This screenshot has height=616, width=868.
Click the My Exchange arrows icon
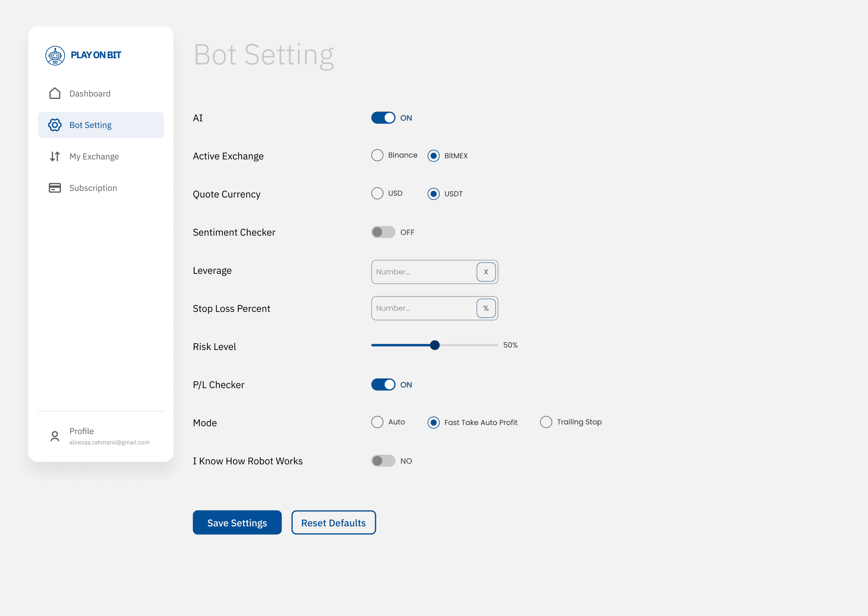click(55, 156)
